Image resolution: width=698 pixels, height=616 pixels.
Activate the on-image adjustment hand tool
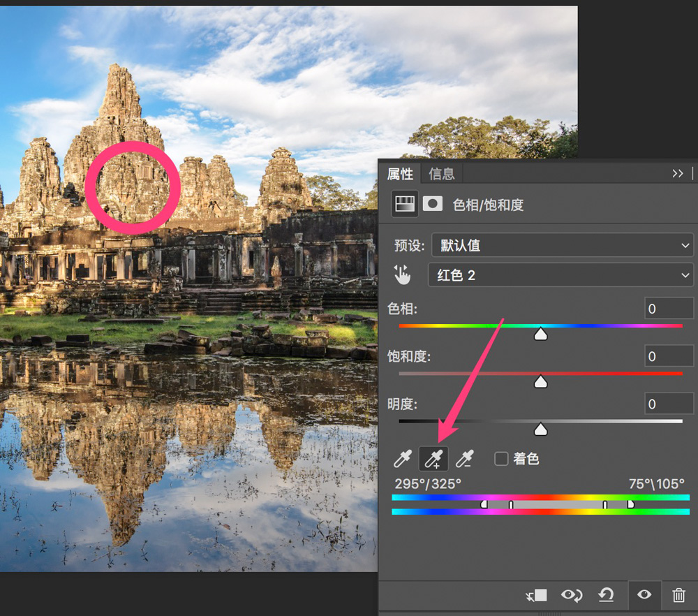(x=402, y=274)
